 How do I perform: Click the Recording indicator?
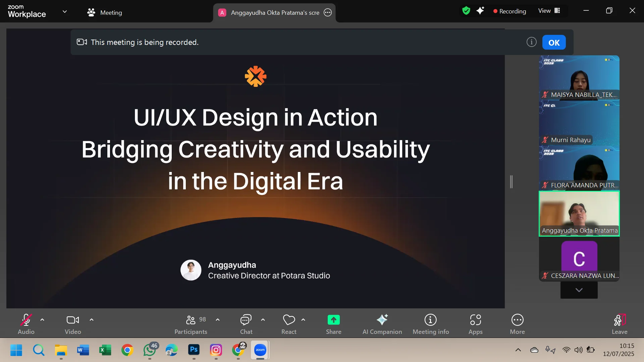[509, 11]
